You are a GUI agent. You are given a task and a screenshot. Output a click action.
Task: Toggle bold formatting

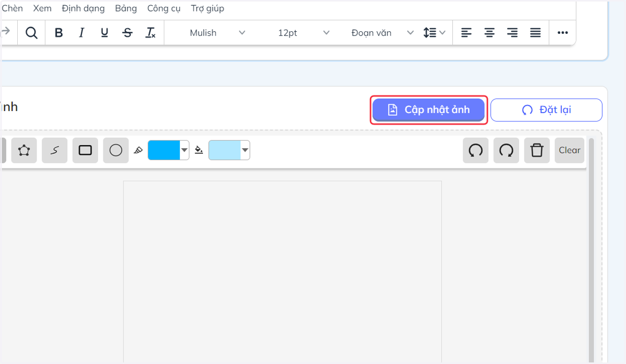[x=59, y=33]
